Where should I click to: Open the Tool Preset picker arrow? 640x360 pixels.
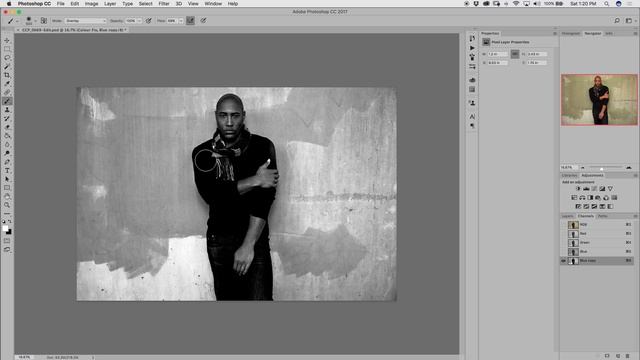click(x=17, y=21)
